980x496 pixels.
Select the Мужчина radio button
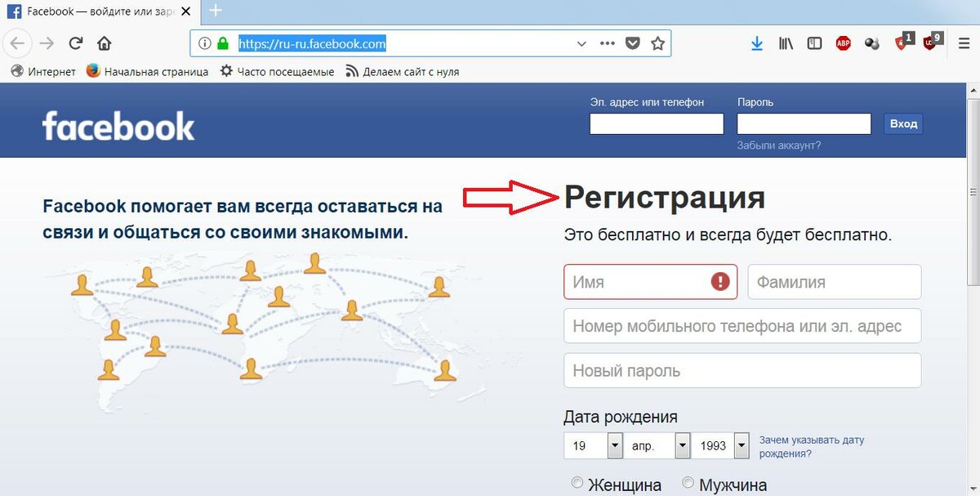(688, 483)
